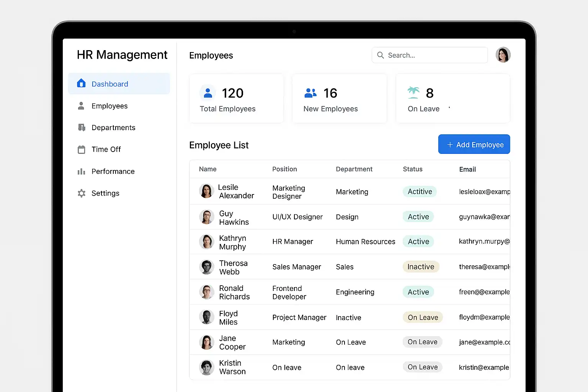Viewport: 588px width, 392px height.
Task: Open the user profile avatar
Action: [503, 55]
